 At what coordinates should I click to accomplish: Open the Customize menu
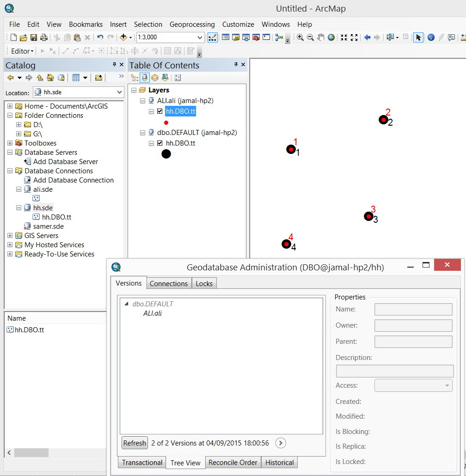coord(238,24)
